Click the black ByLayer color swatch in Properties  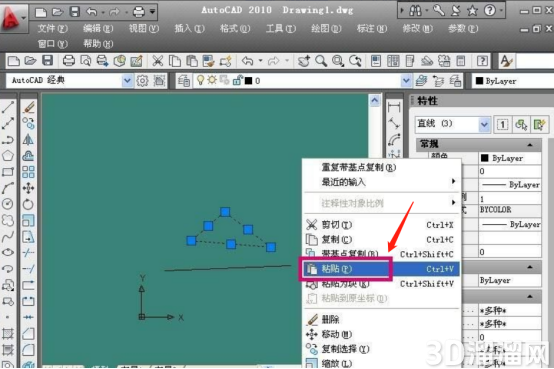coord(485,158)
